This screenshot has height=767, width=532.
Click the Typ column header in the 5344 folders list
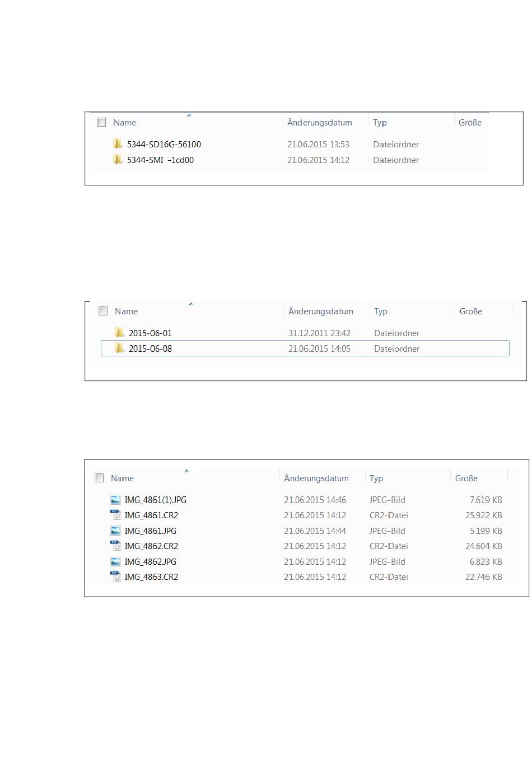(380, 123)
